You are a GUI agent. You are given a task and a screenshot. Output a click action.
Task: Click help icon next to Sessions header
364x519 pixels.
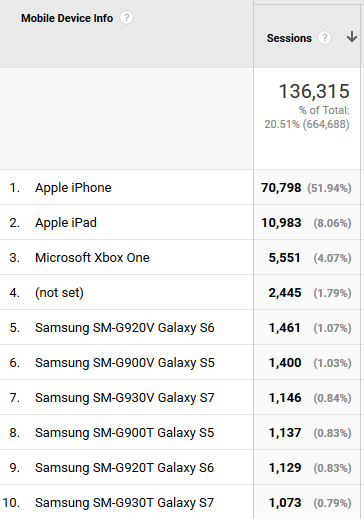point(324,38)
